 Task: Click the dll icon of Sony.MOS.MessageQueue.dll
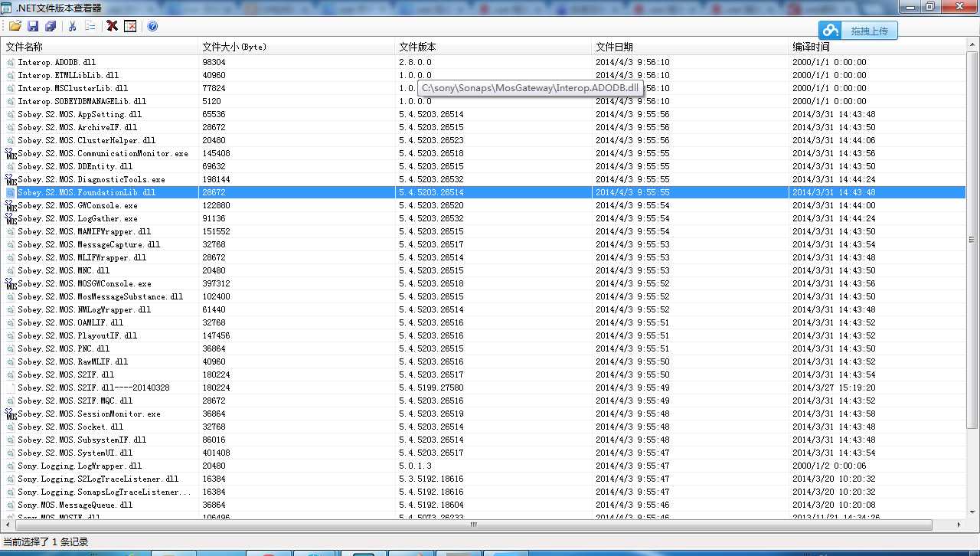click(x=11, y=505)
